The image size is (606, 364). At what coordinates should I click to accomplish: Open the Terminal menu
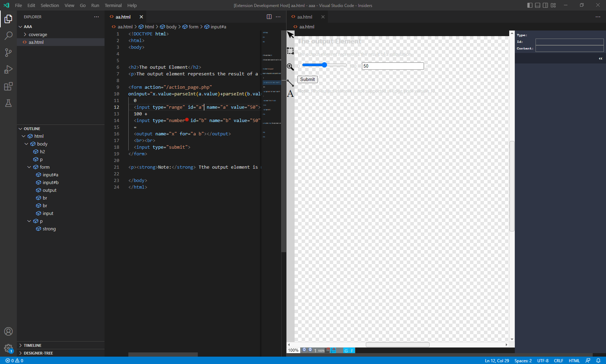pyautogui.click(x=113, y=5)
